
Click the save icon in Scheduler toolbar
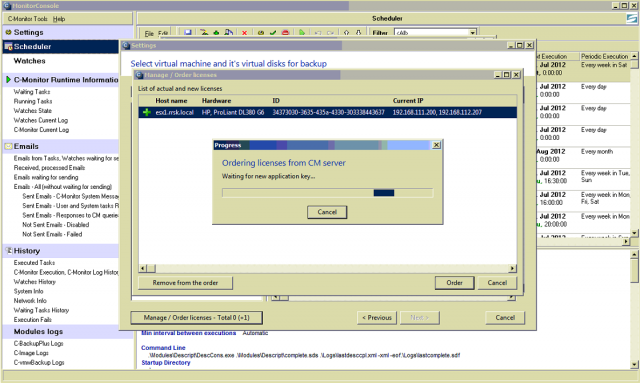[188, 33]
